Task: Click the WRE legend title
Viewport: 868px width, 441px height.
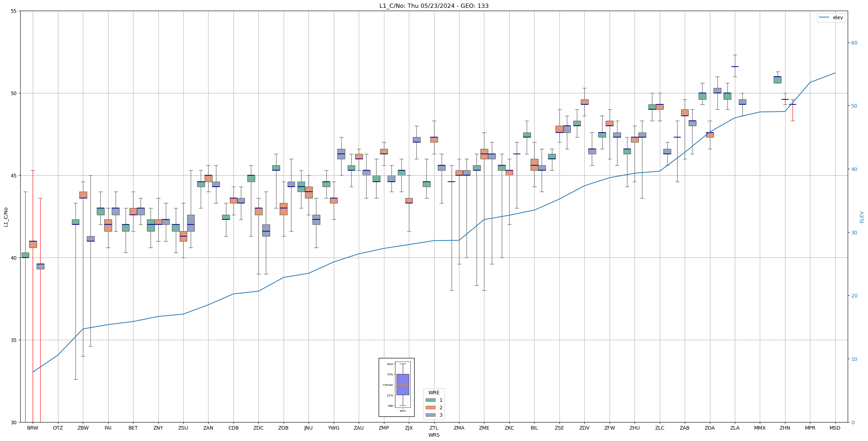Action: tap(434, 393)
